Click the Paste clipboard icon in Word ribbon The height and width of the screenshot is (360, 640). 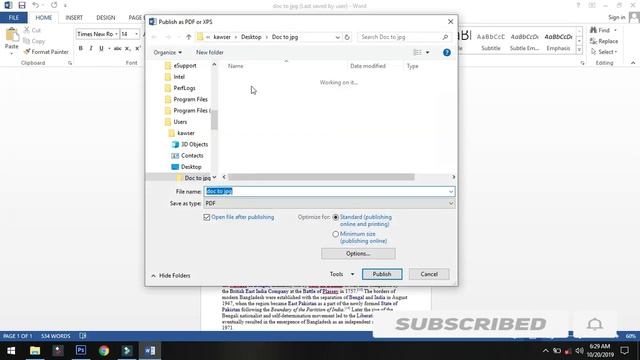[12, 35]
